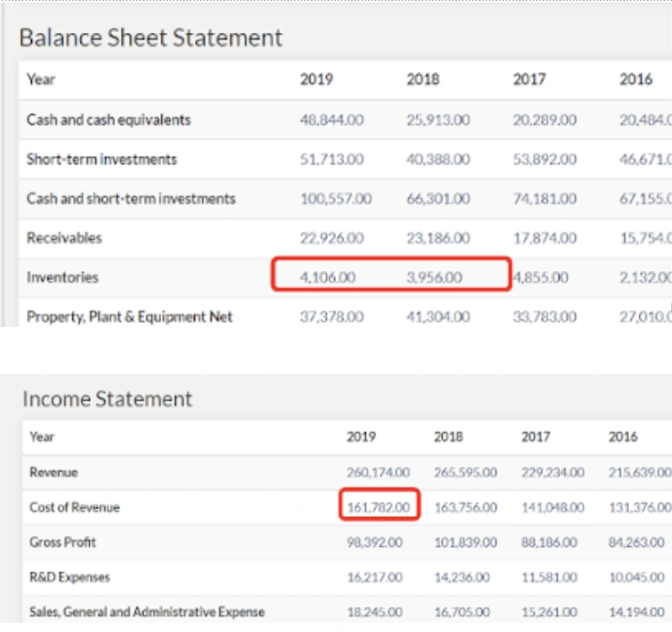Select the 2018 column header in Income Statement
The width and height of the screenshot is (672, 632).
point(449,437)
